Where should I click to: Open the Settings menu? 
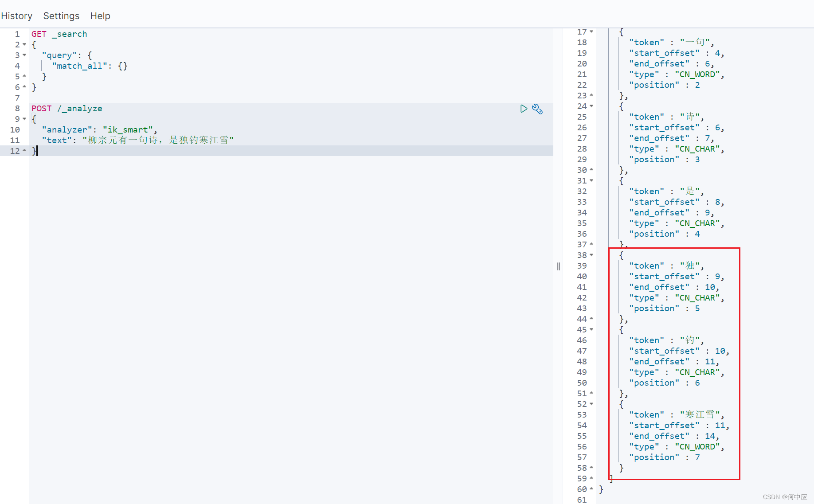tap(61, 16)
